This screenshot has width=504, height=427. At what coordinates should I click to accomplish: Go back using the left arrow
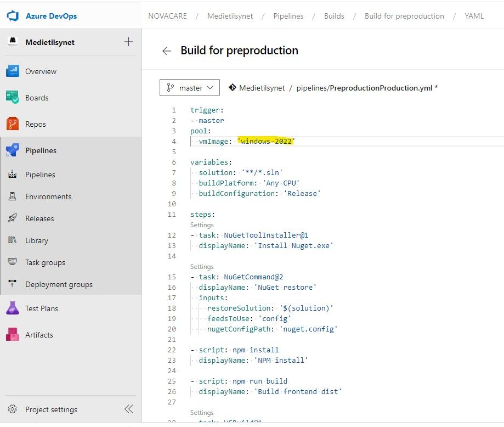point(167,51)
